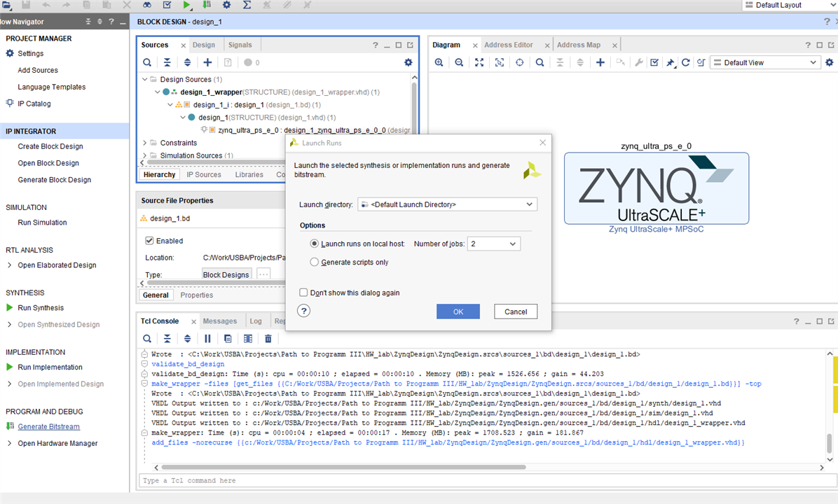Viewport: 838px width, 504px height.
Task: Expand the Constraints tree node
Action: (x=145, y=143)
